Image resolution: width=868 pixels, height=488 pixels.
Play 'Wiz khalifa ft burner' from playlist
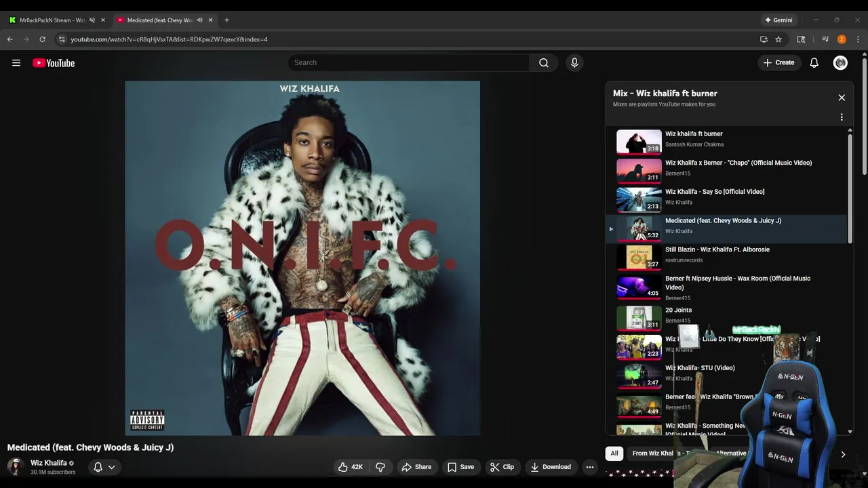click(x=727, y=142)
